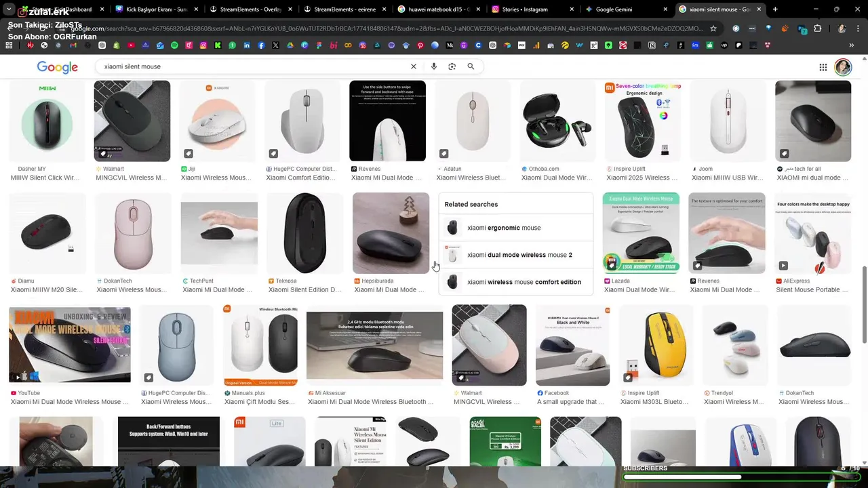Click the browser address bar URL
This screenshot has width=868, height=488.
(x=387, y=28)
